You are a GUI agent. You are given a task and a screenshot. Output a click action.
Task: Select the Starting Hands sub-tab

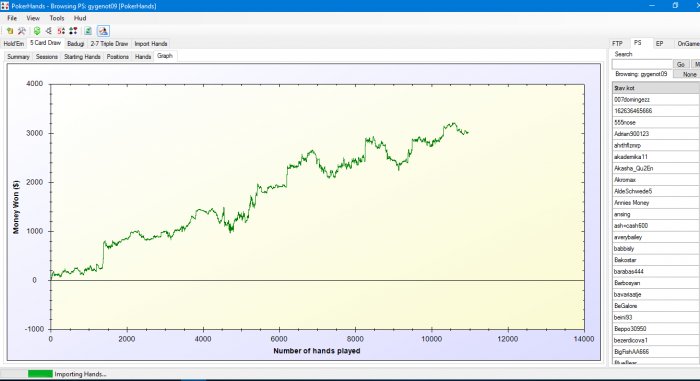click(x=82, y=57)
